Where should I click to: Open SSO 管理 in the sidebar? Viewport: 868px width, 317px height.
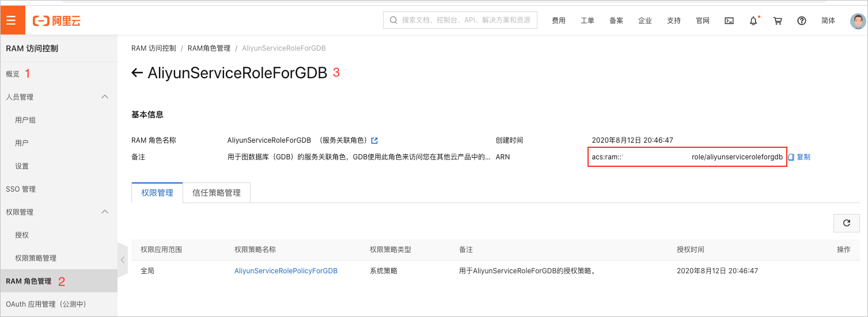coord(21,189)
